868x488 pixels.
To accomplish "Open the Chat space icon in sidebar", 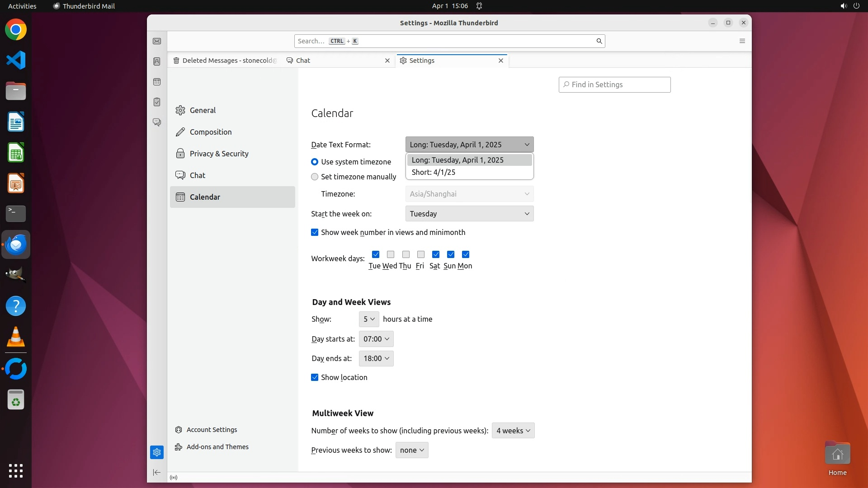I will 157,122.
